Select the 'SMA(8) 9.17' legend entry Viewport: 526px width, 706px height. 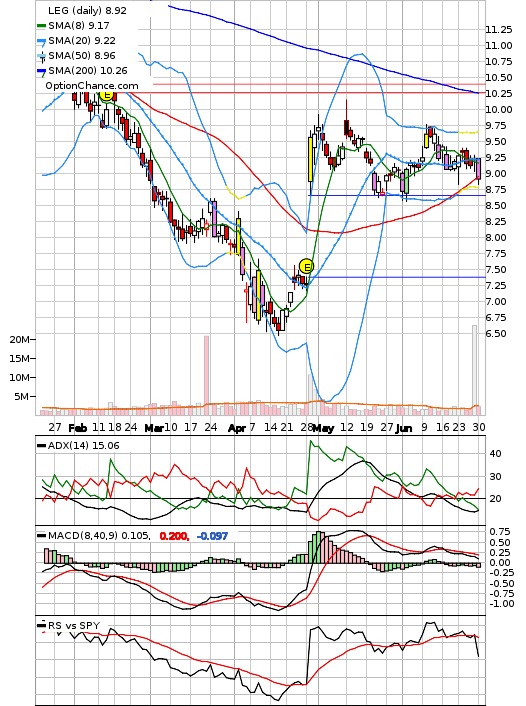[79, 26]
